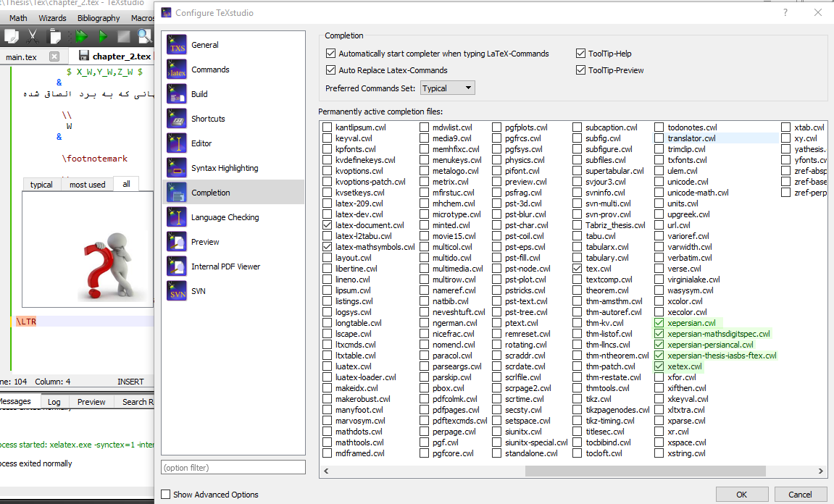Viewport: 834px width, 504px height.
Task: Switch to the Log panel tab
Action: 54,402
